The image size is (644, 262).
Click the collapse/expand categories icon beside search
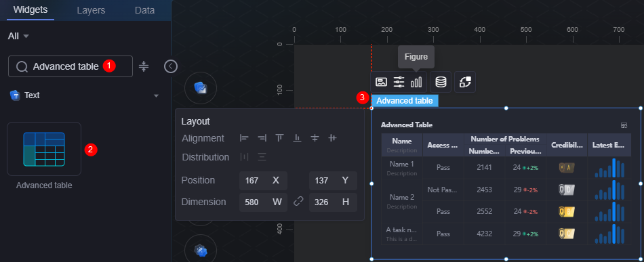click(143, 66)
